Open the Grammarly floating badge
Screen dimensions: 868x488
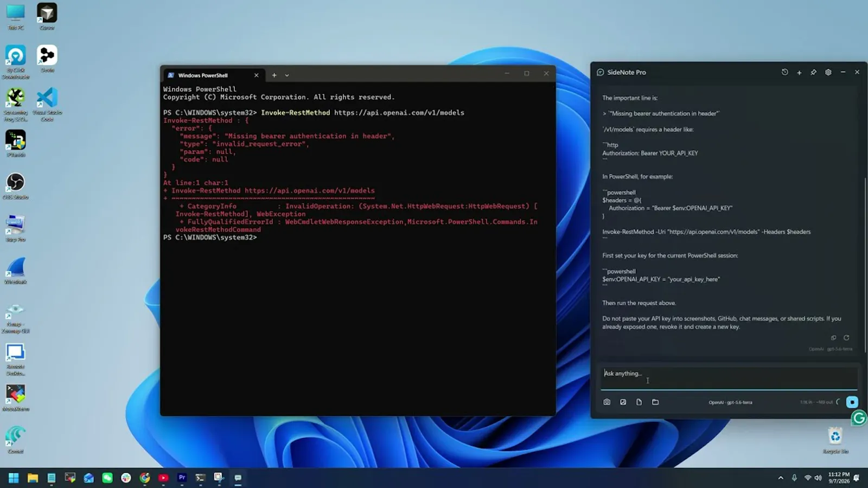click(x=859, y=418)
